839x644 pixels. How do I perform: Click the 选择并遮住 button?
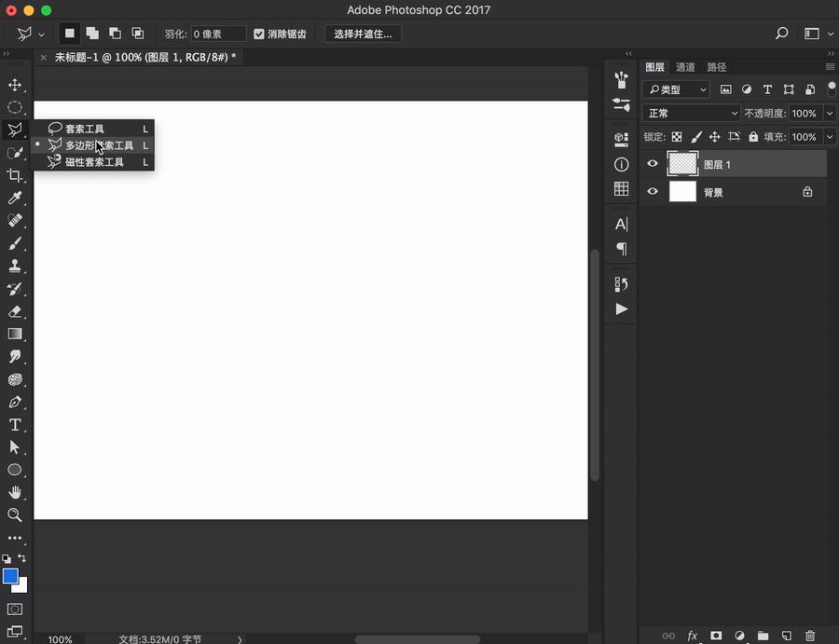click(x=364, y=34)
